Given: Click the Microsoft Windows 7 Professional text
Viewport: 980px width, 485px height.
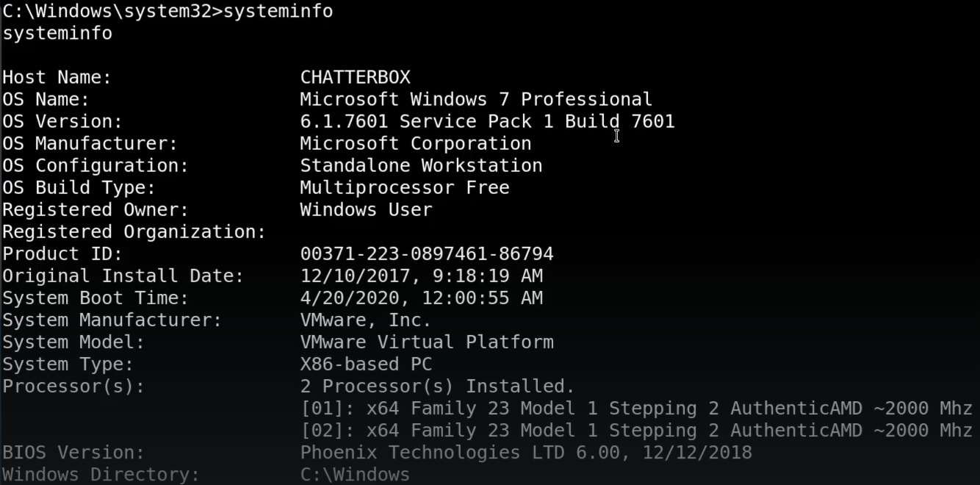Looking at the screenshot, I should (x=475, y=99).
